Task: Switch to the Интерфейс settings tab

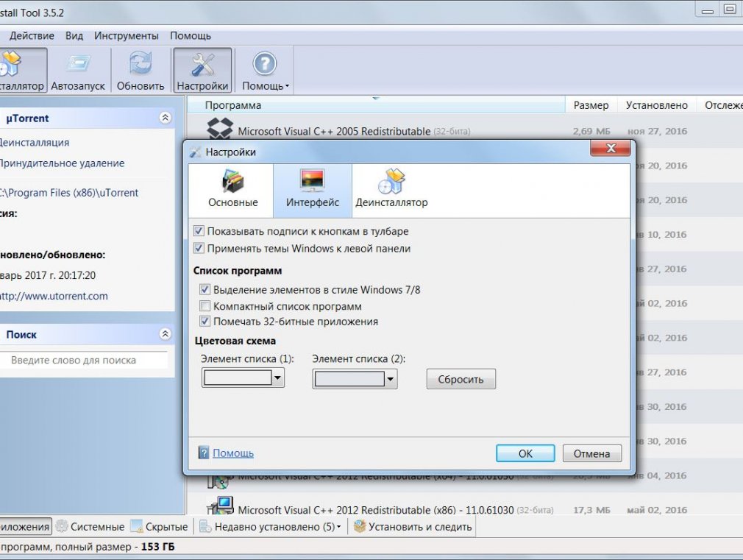Action: click(312, 191)
